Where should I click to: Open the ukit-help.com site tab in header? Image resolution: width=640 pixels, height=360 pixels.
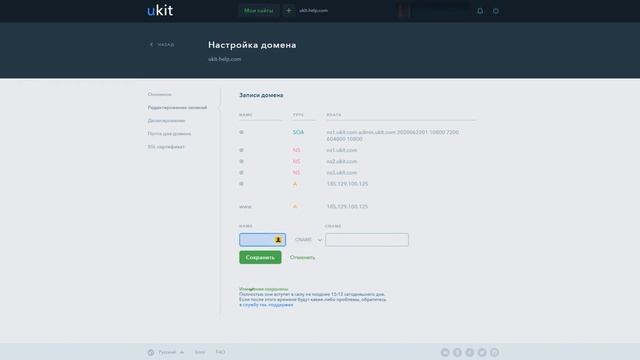313,11
